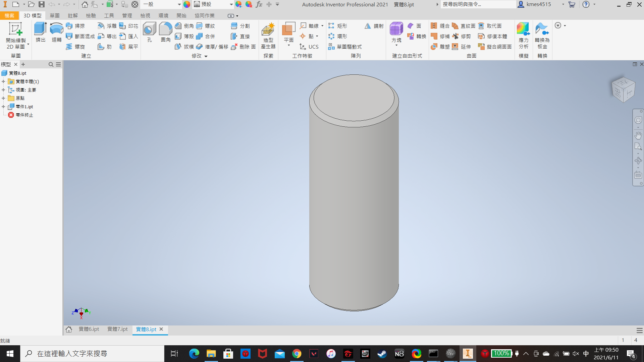Expand the 原點 origin folder

[3, 98]
